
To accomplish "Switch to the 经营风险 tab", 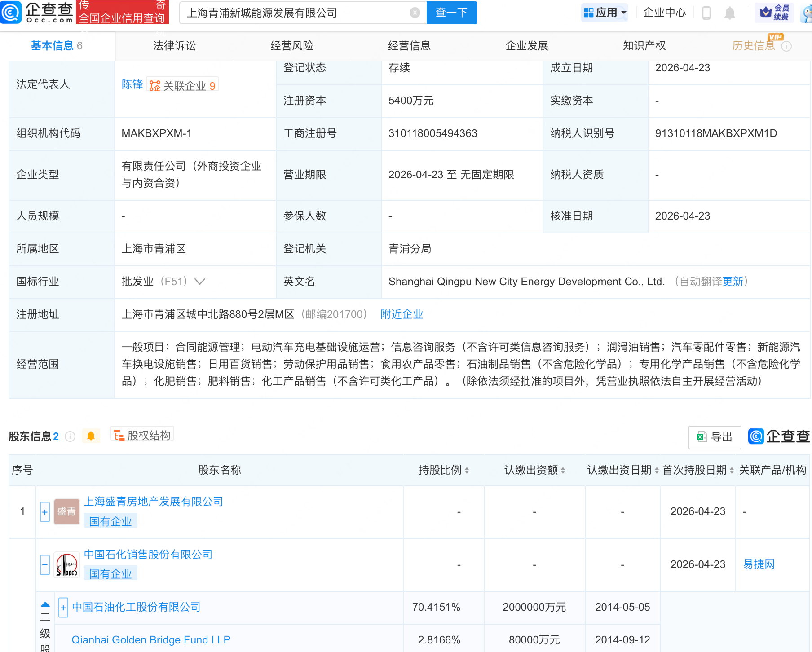I will click(x=292, y=45).
